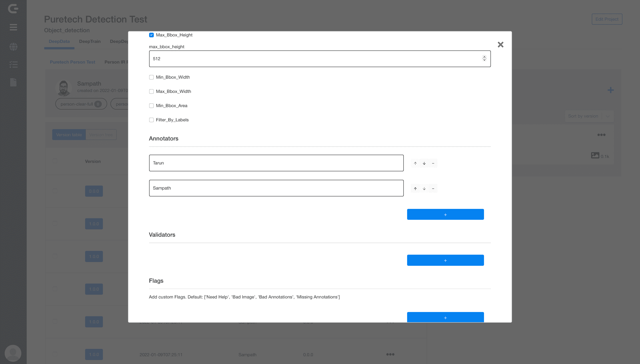Viewport: 640px width, 364px height.
Task: Switch to the DeepTrain tab
Action: (x=90, y=42)
